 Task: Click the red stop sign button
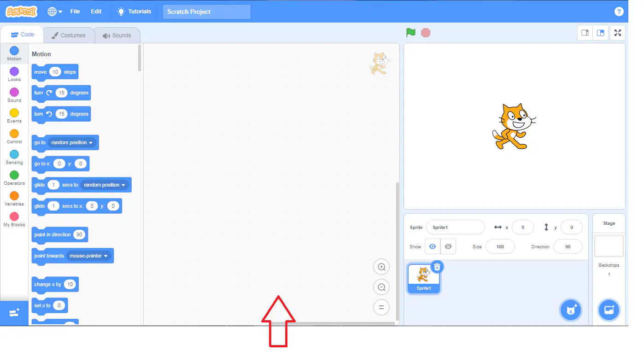pos(426,33)
